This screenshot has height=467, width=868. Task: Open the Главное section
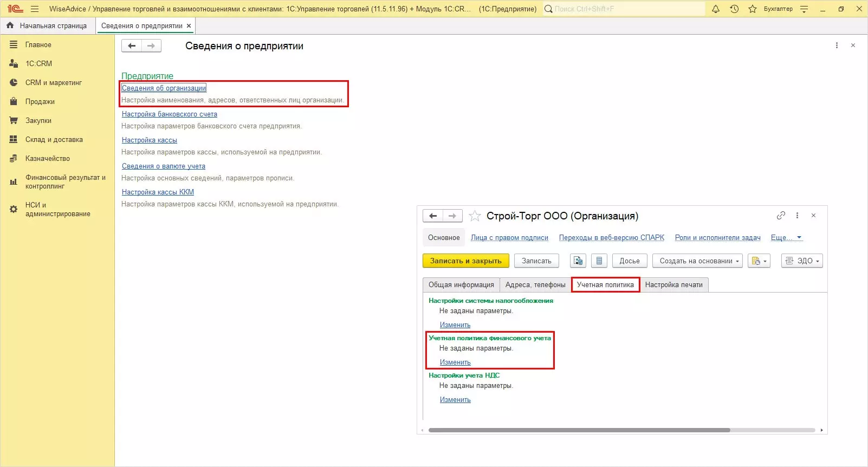[x=38, y=44]
